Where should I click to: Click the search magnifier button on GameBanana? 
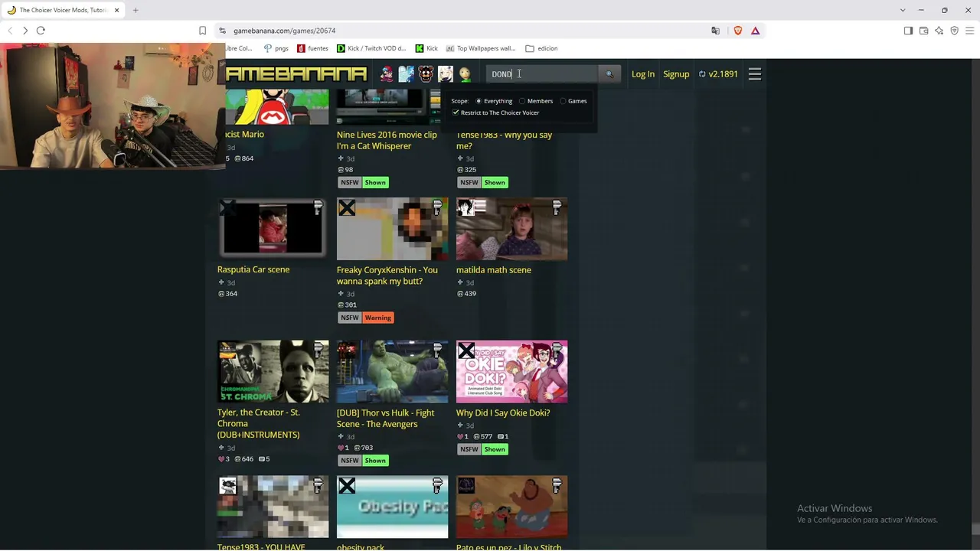(x=609, y=74)
